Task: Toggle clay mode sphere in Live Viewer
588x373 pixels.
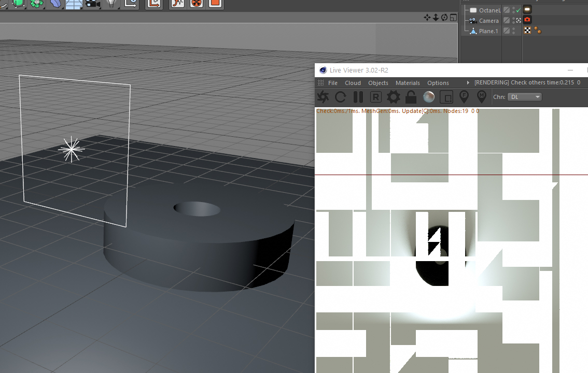Action: pos(429,97)
